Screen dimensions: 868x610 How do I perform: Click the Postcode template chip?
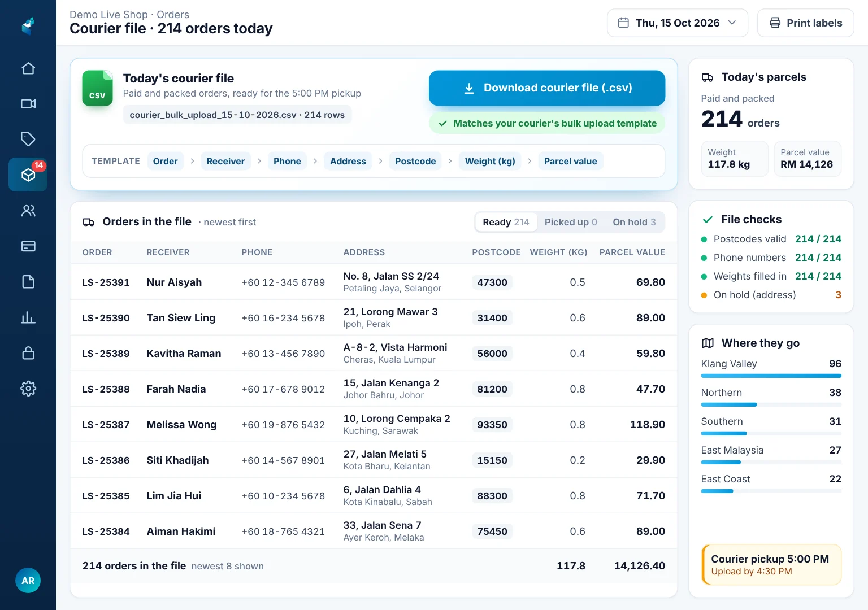point(415,162)
